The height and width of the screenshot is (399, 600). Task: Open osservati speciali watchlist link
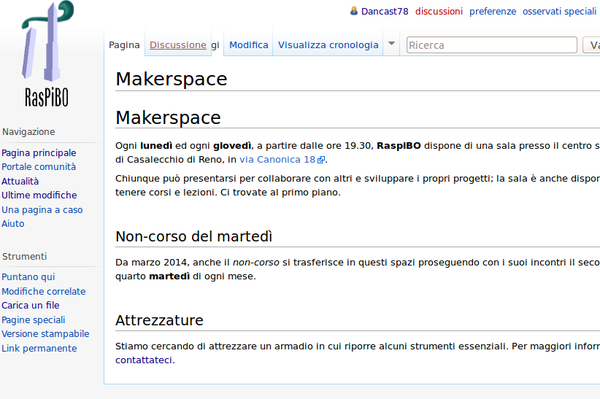click(559, 12)
